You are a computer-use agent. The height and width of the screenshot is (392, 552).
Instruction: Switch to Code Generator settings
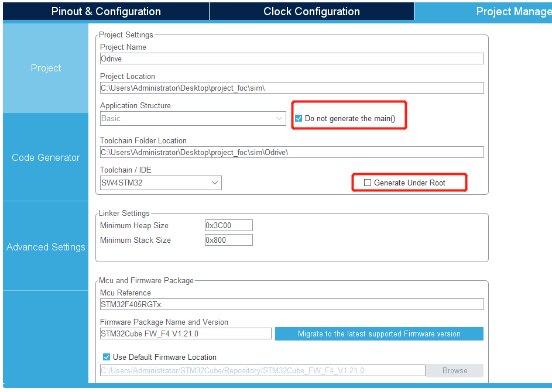[46, 157]
